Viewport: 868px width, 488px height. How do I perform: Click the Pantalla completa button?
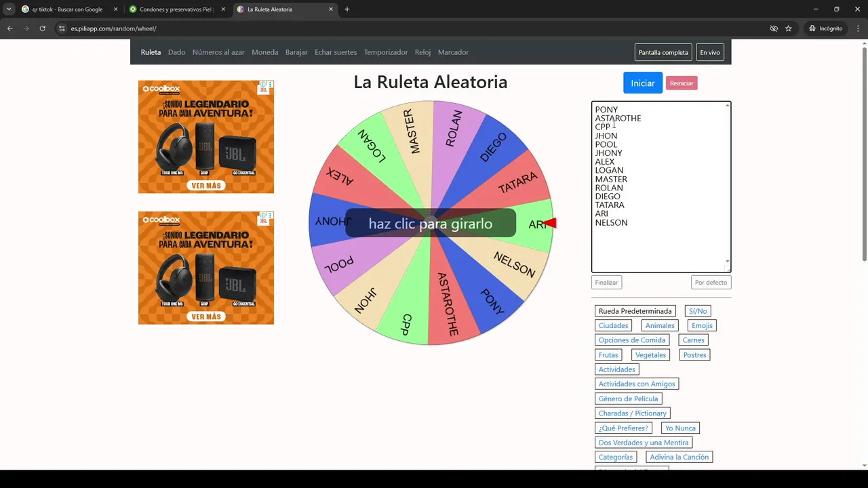(663, 52)
